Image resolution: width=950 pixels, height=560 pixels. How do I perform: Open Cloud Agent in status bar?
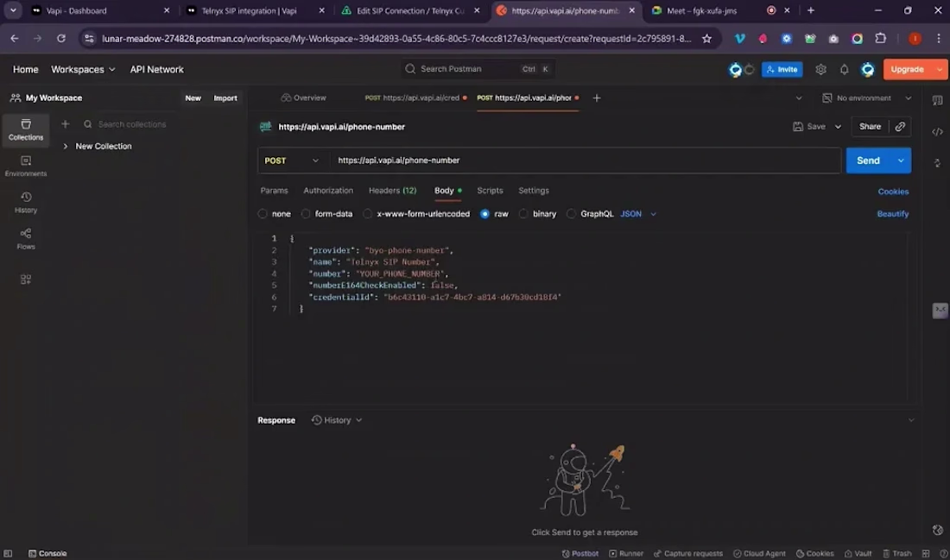point(759,553)
